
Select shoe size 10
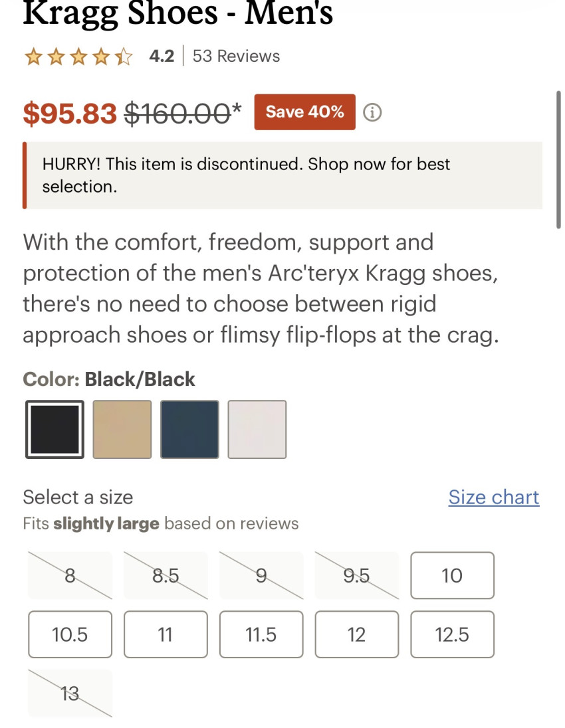point(452,575)
